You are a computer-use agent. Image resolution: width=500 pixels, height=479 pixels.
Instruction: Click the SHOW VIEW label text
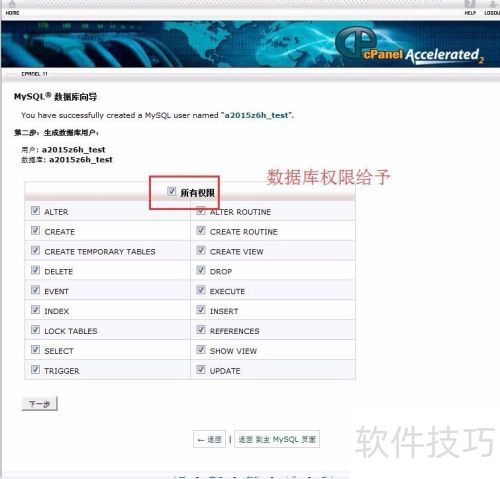coord(233,351)
